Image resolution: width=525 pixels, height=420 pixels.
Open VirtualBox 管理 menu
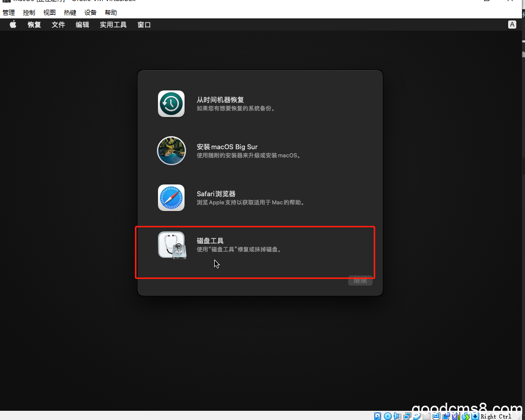point(9,12)
